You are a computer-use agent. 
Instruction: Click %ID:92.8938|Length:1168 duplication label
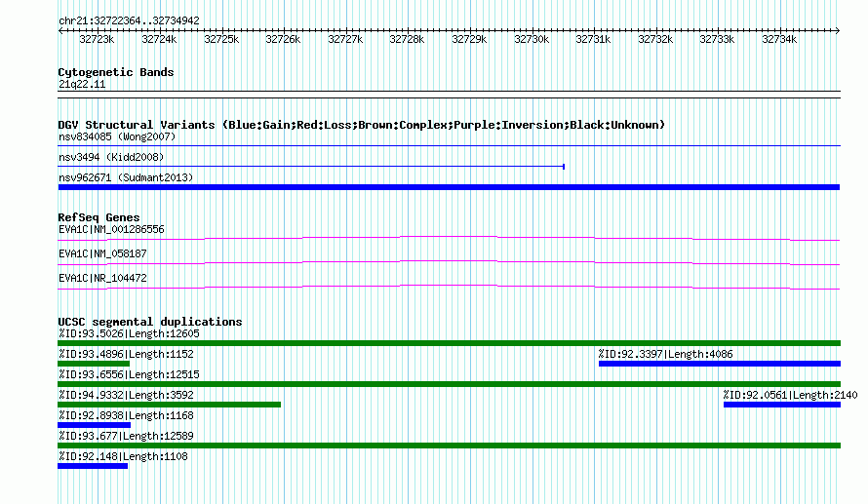126,415
